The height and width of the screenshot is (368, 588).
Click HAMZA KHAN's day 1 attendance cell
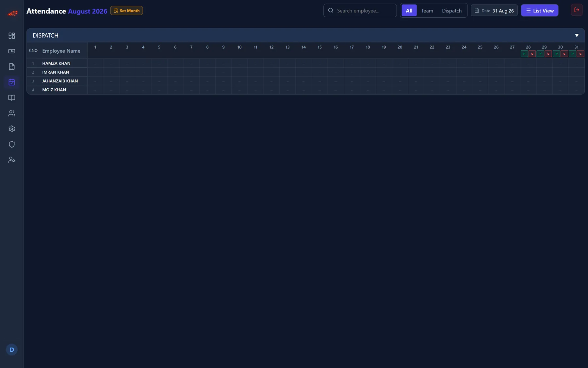pyautogui.click(x=95, y=63)
